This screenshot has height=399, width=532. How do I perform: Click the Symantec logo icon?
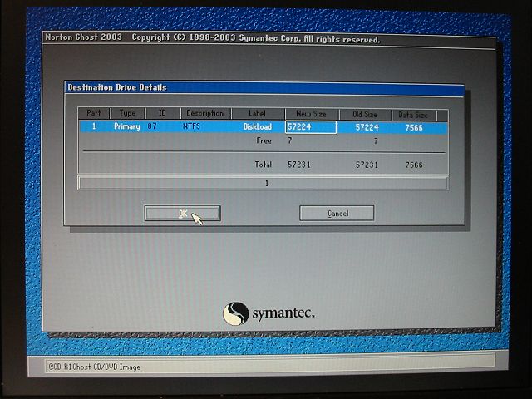coord(235,313)
